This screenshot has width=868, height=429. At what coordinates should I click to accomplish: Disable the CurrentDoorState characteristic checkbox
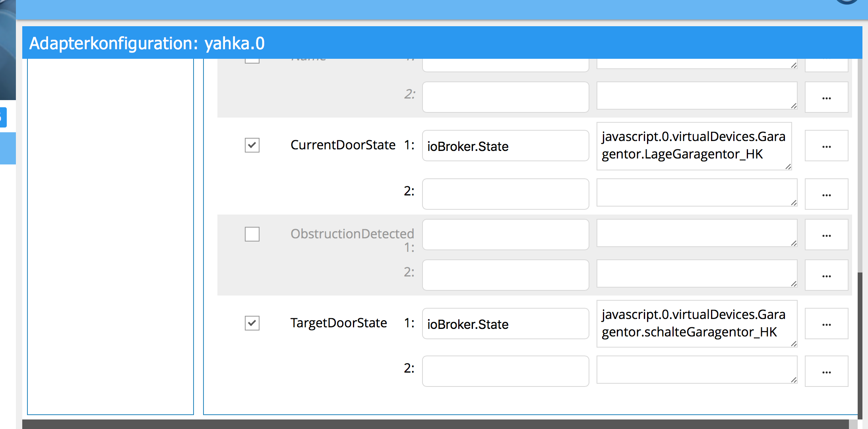pyautogui.click(x=252, y=145)
